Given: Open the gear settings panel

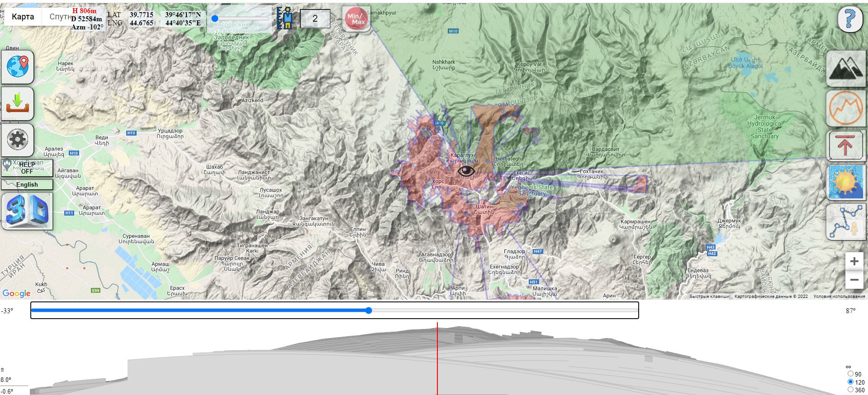Looking at the screenshot, I should pos(18,140).
